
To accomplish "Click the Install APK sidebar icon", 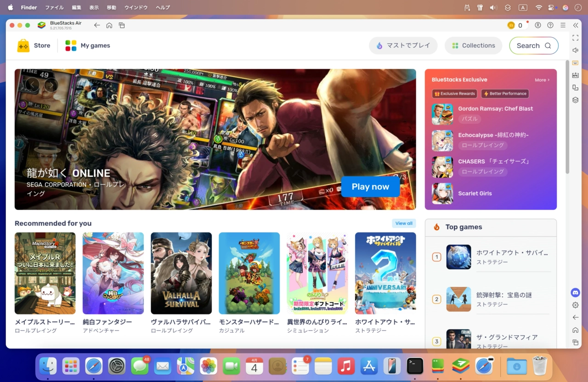I will (575, 75).
